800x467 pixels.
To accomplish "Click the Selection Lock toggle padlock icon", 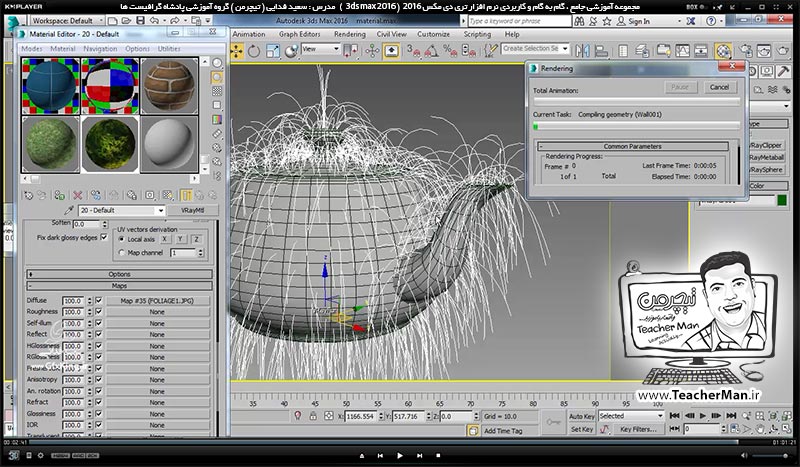I will coord(313,416).
